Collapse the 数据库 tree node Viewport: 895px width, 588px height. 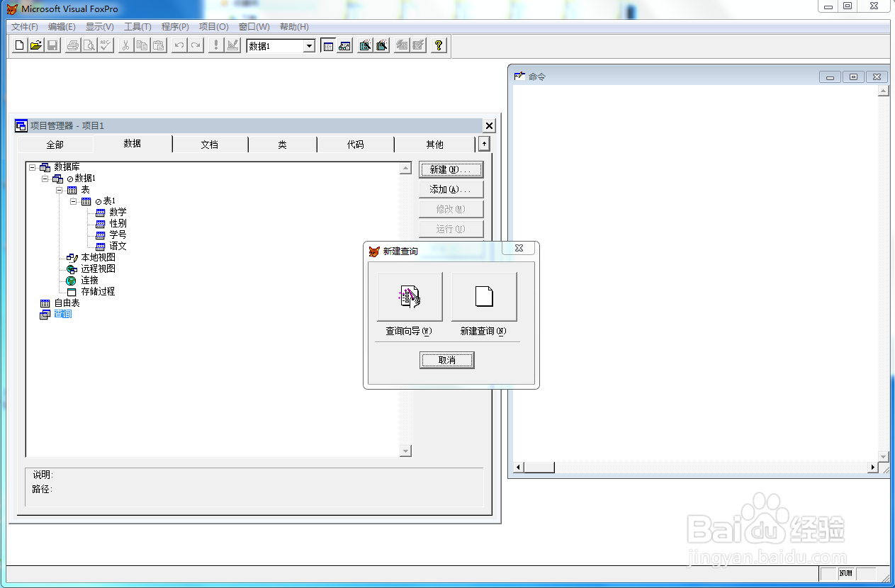click(32, 167)
